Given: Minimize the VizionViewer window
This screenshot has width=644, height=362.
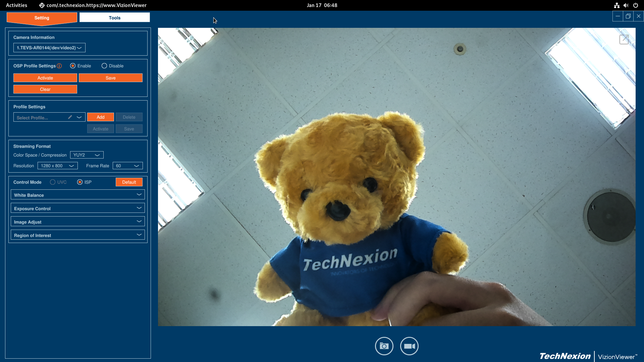Looking at the screenshot, I should pos(618,16).
